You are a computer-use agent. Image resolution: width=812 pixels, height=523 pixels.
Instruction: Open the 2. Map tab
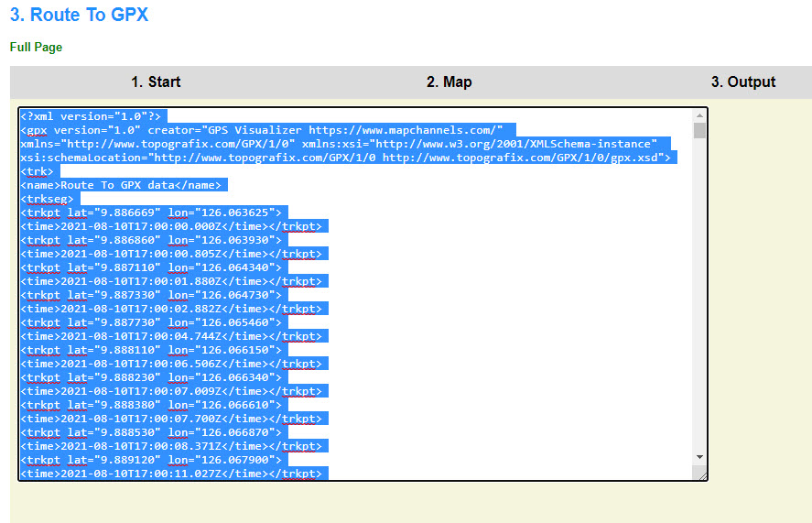point(449,82)
